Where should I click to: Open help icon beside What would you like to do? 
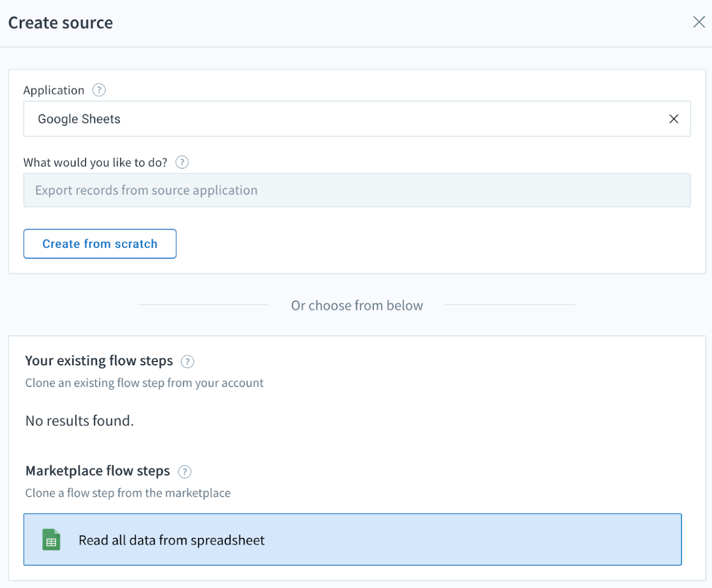(x=182, y=162)
